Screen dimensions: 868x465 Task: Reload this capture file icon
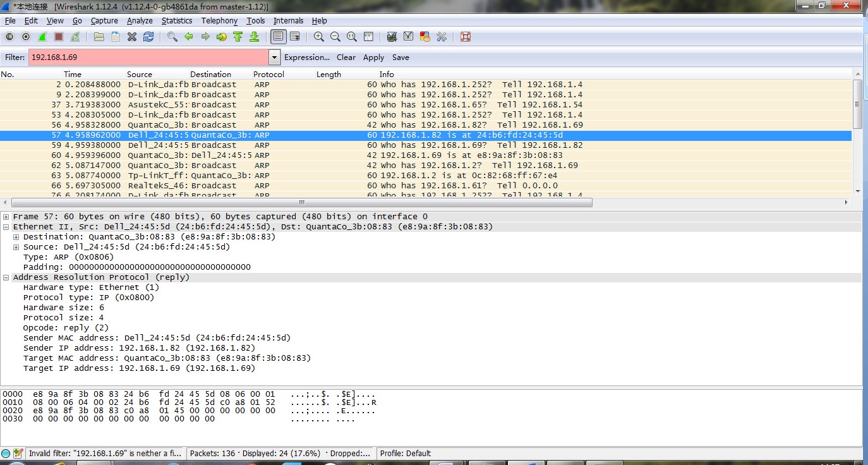[x=148, y=37]
